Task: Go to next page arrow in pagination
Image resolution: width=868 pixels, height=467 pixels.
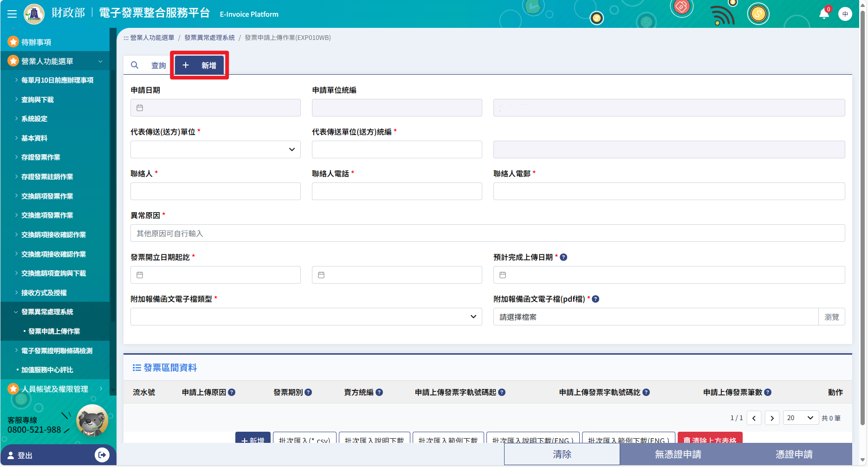Action: coord(772,418)
